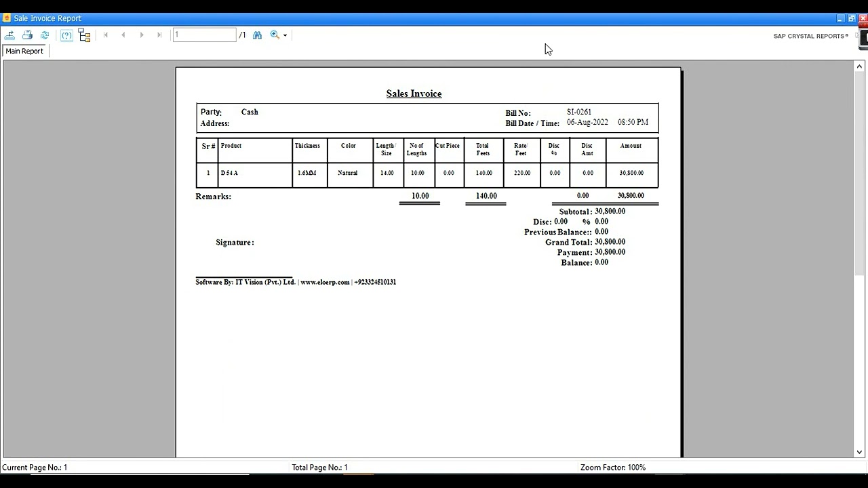The image size is (868, 488).
Task: Go to next page arrow
Action: click(x=142, y=35)
